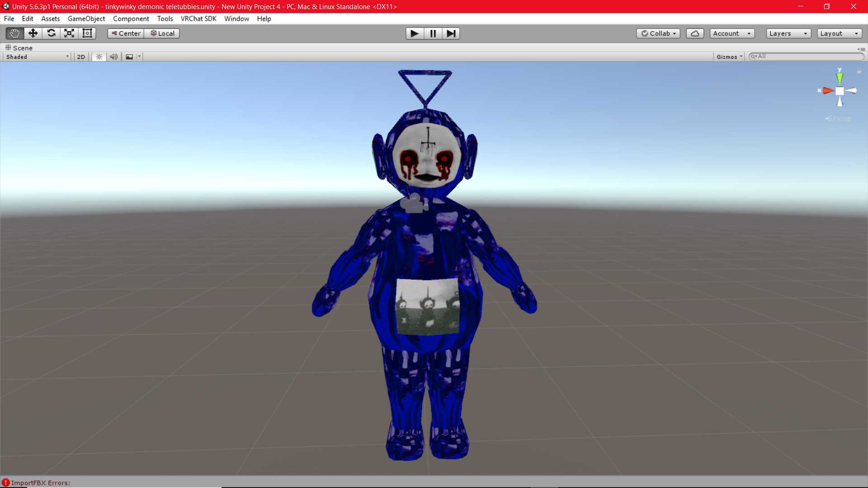868x488 pixels.
Task: Click the Pause button
Action: tap(433, 33)
